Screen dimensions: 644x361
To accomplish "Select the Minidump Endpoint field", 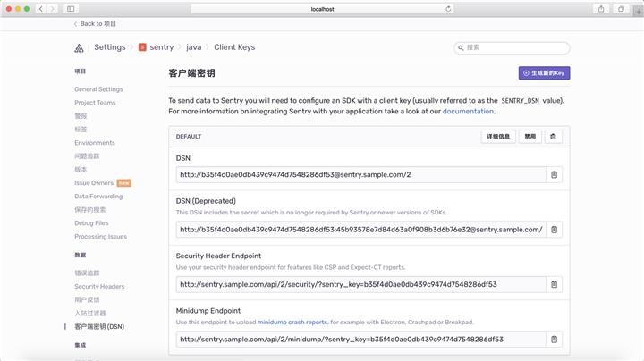I will pyautogui.click(x=361, y=340).
